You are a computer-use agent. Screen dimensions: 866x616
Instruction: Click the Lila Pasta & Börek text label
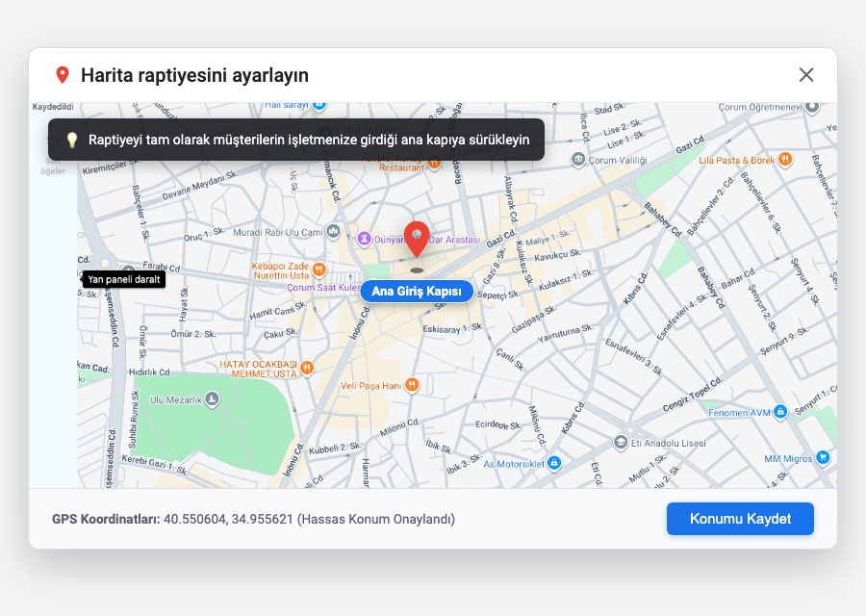[x=737, y=160]
